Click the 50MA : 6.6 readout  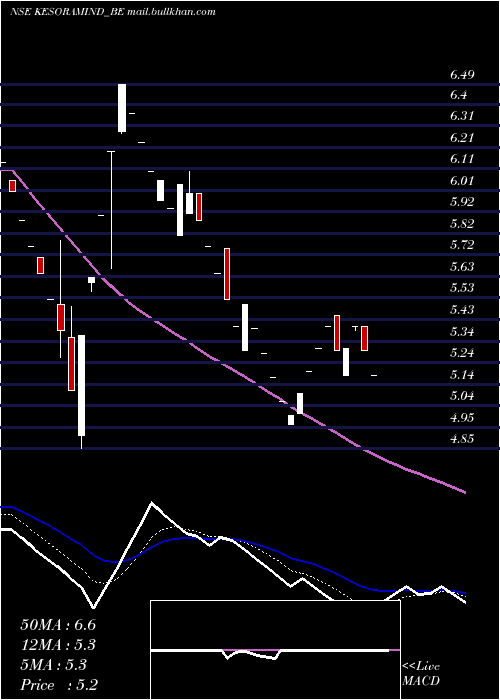tap(58, 624)
